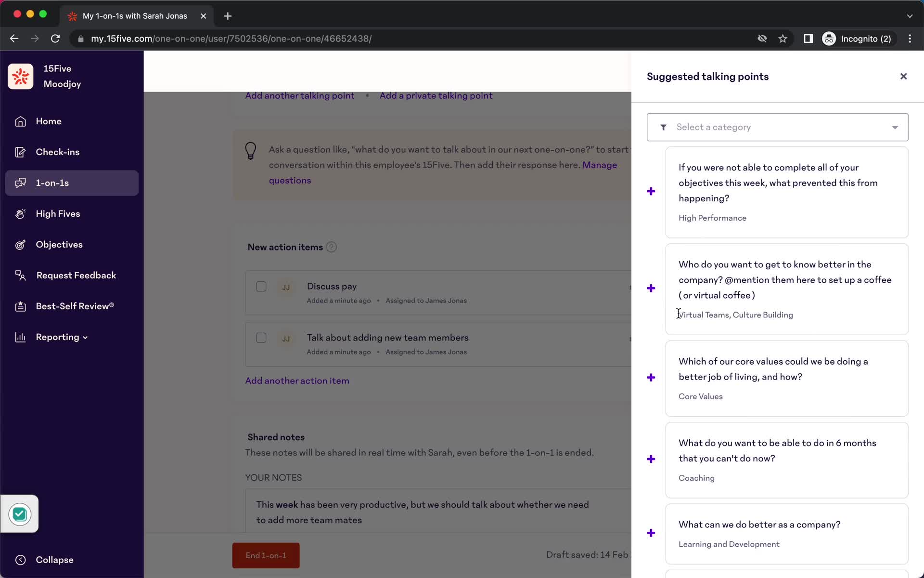Click the Best-Self Review sidebar icon
The width and height of the screenshot is (924, 578).
[20, 306]
